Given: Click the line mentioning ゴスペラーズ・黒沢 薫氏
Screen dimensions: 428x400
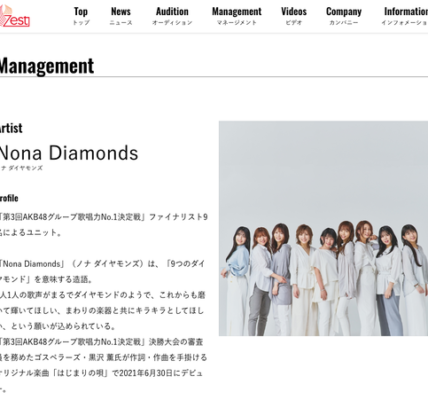Looking at the screenshot, I should pyautogui.click(x=104, y=357).
